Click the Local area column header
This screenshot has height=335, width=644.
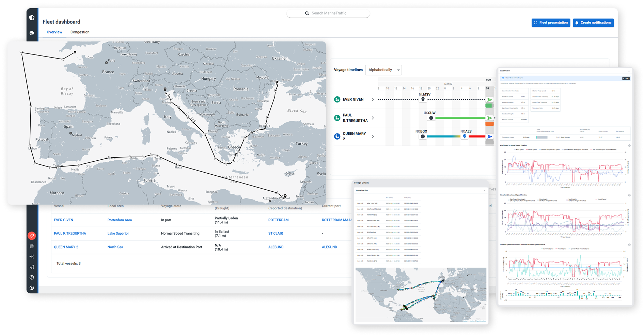tap(115, 206)
